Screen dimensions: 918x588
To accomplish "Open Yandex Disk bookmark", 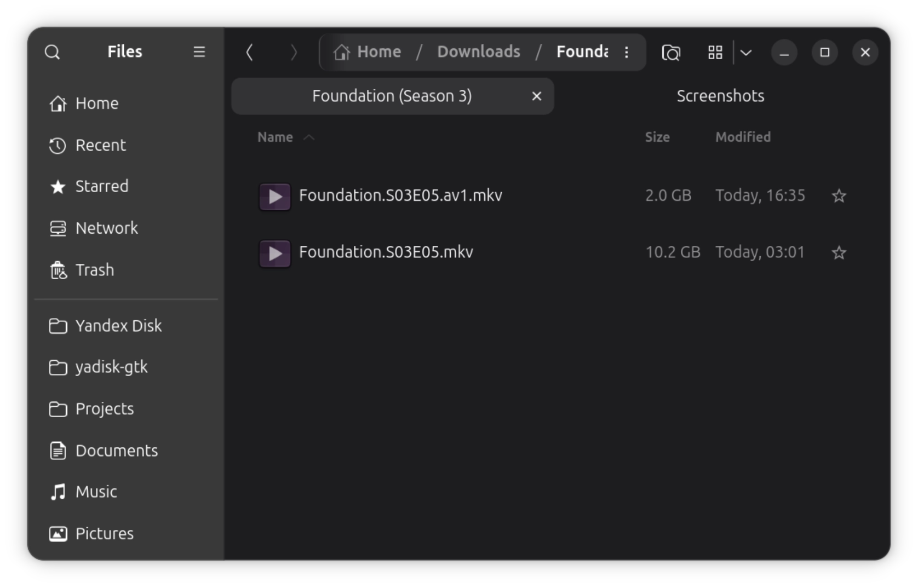I will [126, 326].
